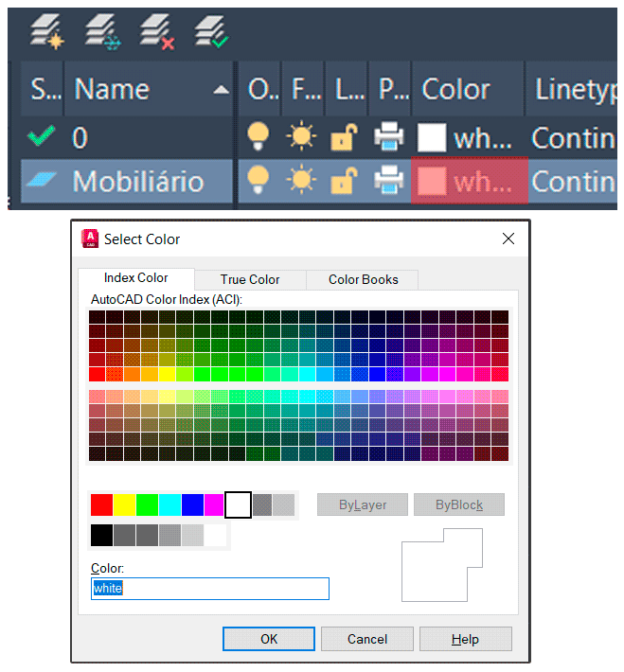Screen dimensions: 624x672
Task: Pick dark gray swatch next to white
Action: (262, 504)
